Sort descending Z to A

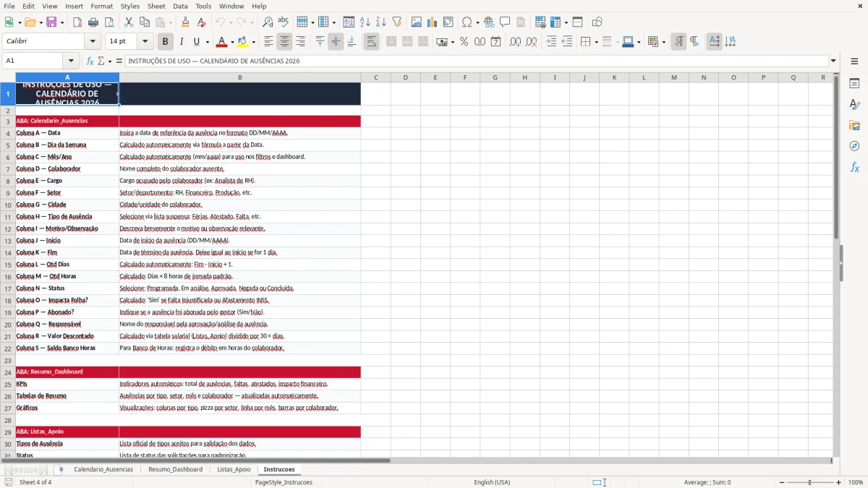pyautogui.click(x=380, y=22)
